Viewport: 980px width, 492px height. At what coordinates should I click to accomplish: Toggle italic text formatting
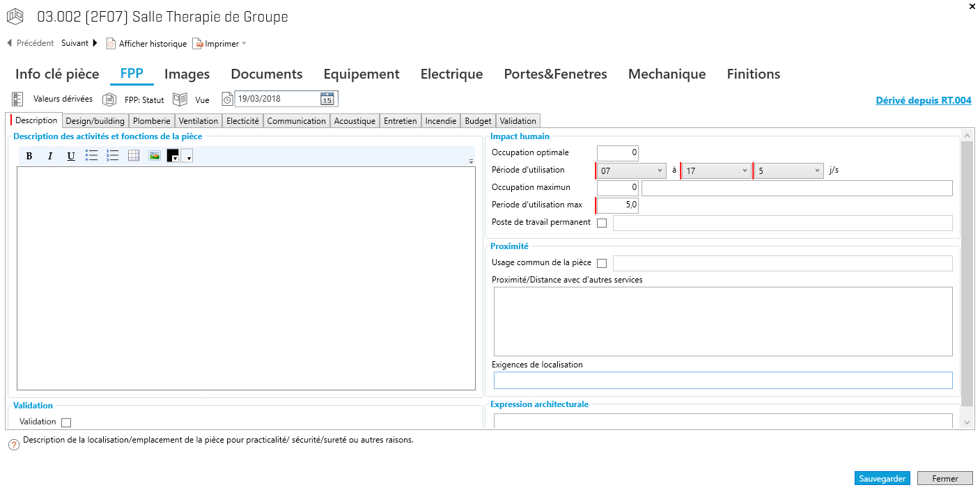tap(50, 156)
